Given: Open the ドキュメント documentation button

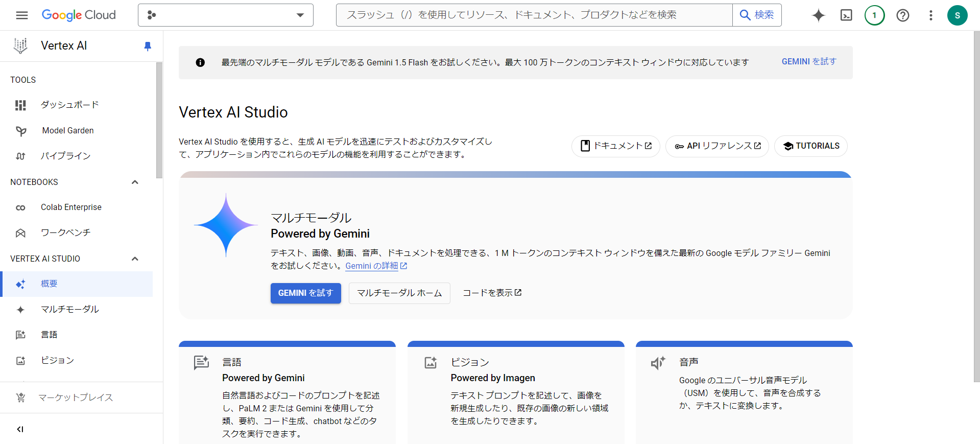Looking at the screenshot, I should (x=616, y=146).
